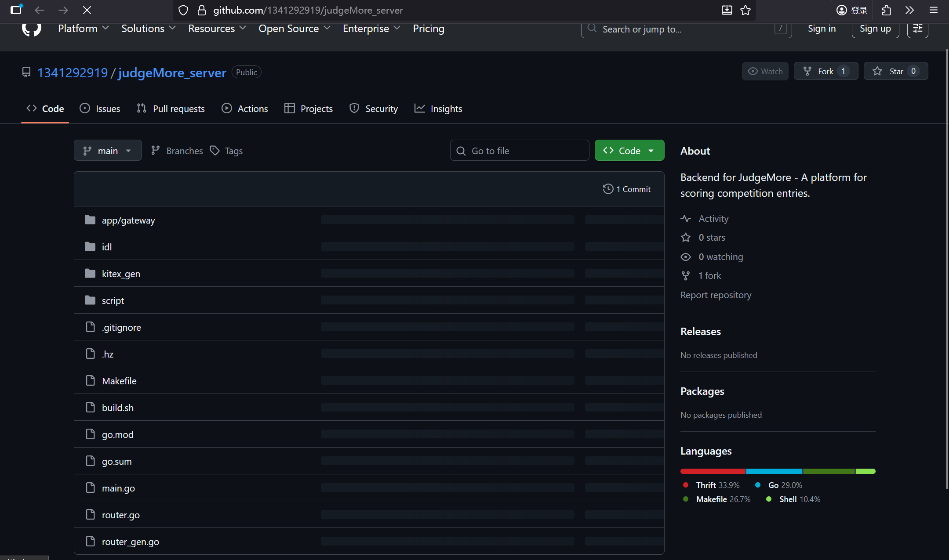Open the browser hamburger menu
The image size is (949, 560).
tap(934, 10)
